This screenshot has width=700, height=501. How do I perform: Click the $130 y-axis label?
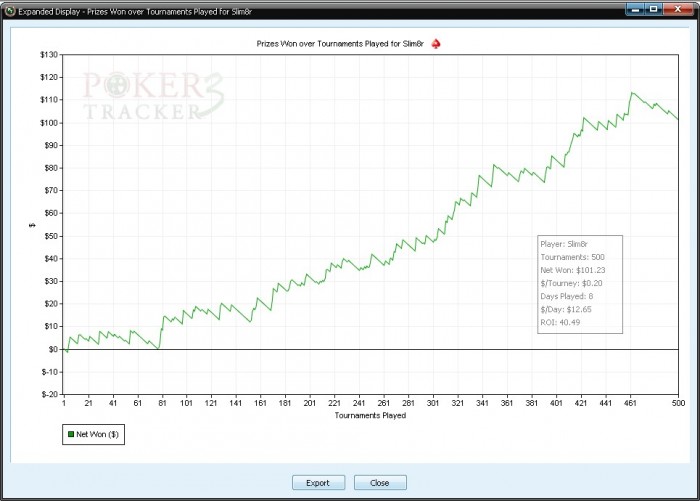[49, 54]
